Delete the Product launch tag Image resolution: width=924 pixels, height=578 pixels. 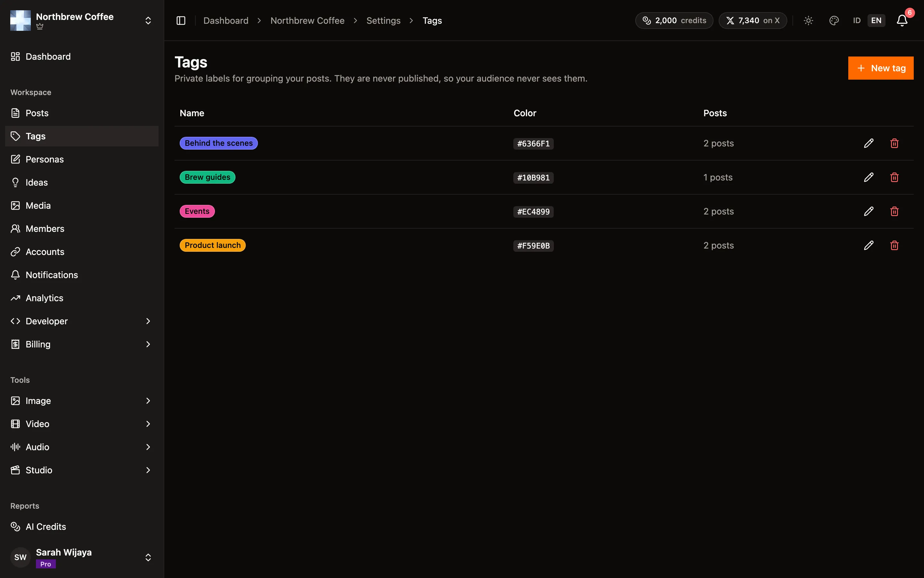click(894, 245)
